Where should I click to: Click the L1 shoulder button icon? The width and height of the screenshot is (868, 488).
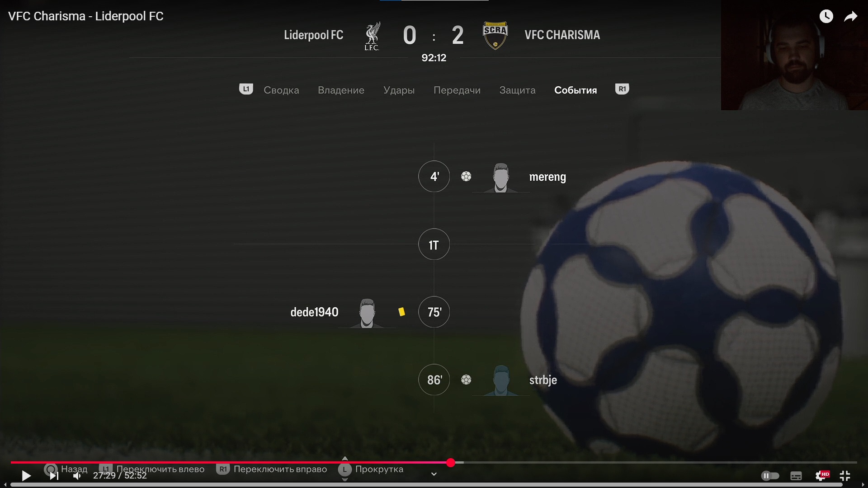[246, 89]
